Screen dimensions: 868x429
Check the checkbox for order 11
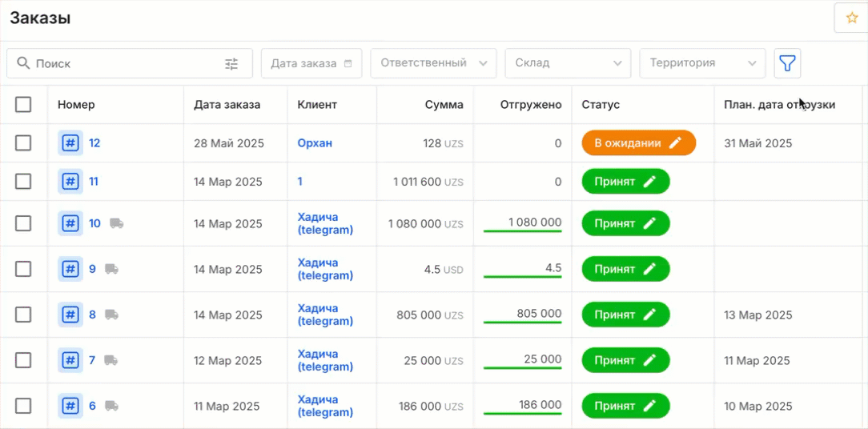coord(23,182)
